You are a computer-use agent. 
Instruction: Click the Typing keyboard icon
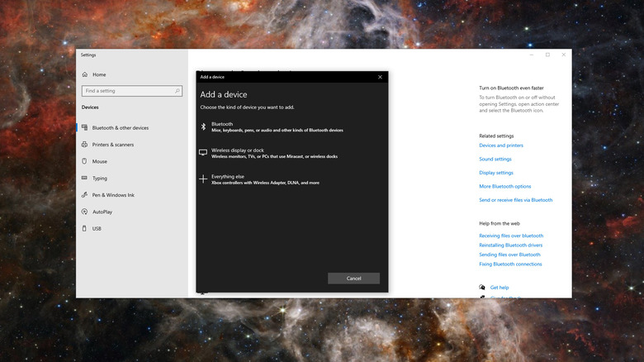point(85,178)
